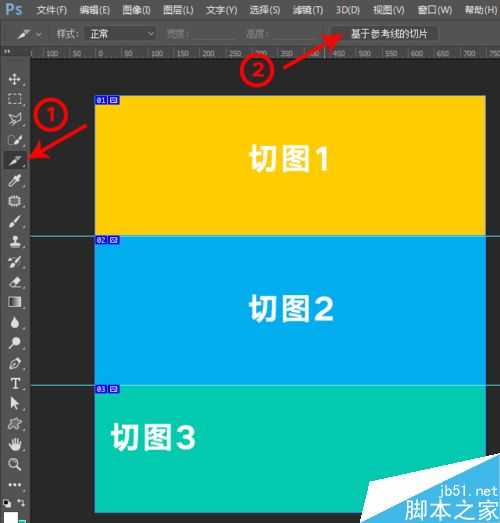Select the Pen tool

[x=14, y=363]
